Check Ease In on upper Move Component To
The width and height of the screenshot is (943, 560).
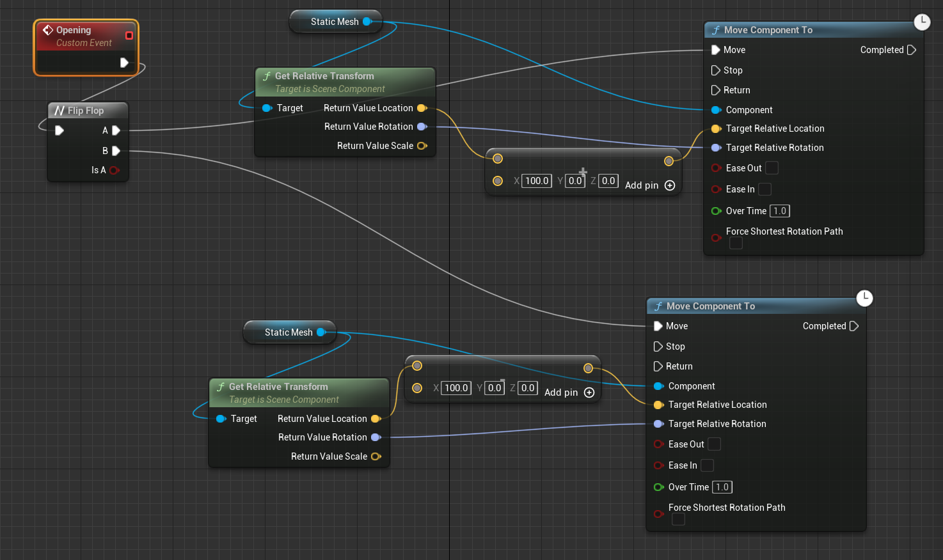[765, 189]
